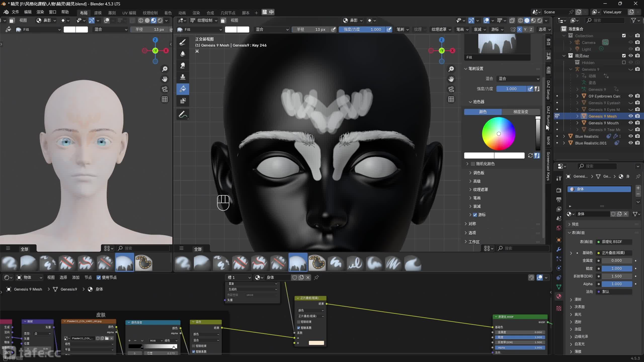
Task: Open the 渲染 menu in the menu bar
Action: coord(40,12)
